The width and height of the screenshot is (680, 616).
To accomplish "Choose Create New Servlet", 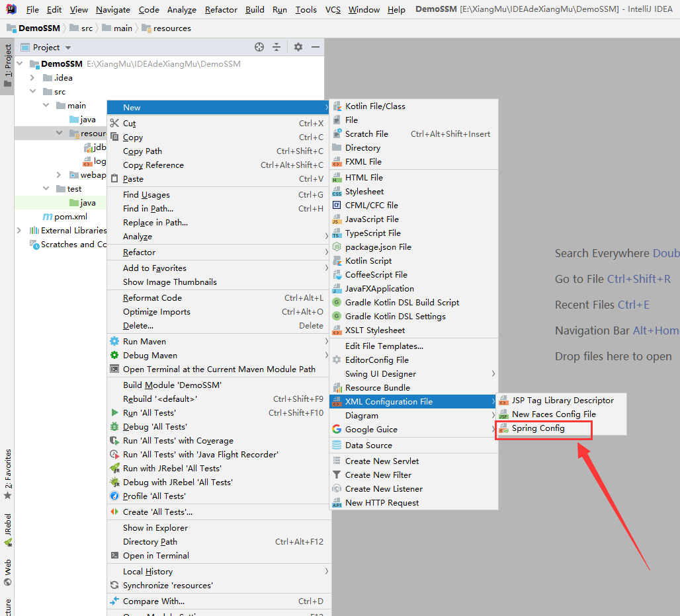I will (x=413, y=461).
